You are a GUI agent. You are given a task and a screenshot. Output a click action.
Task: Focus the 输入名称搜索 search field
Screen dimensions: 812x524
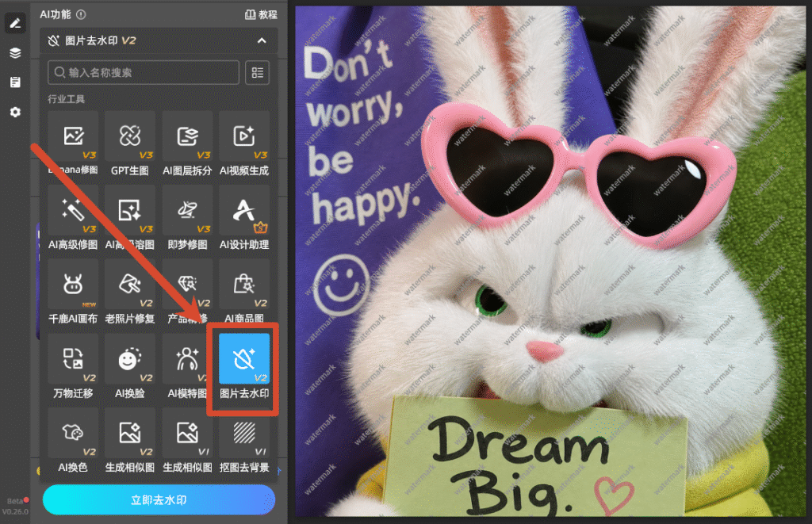click(144, 72)
